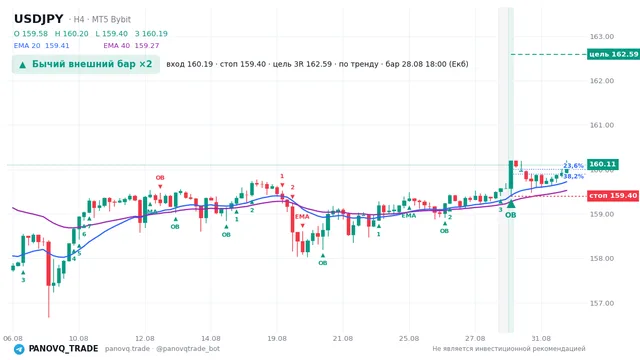The height and width of the screenshot is (360, 640).
Task: Click the green MA marker label near 12.08
Action: [x=152, y=211]
